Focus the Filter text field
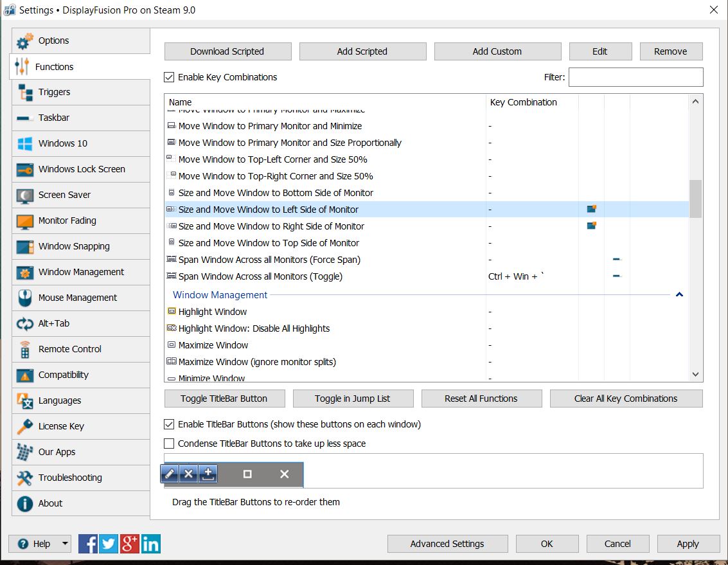Image resolution: width=728 pixels, height=565 pixels. click(635, 77)
